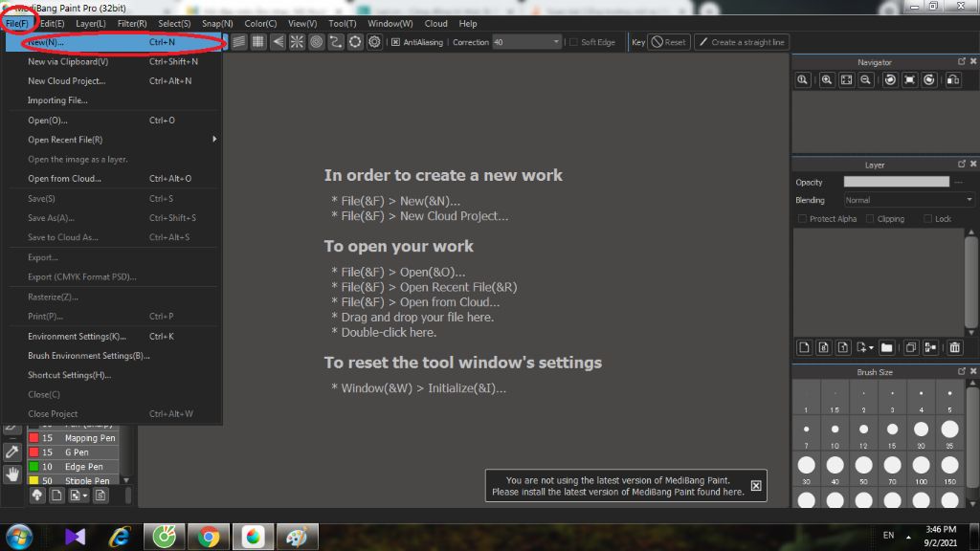Click script brush icon in brush panel
The height and width of the screenshot is (551, 980).
[x=100, y=496]
